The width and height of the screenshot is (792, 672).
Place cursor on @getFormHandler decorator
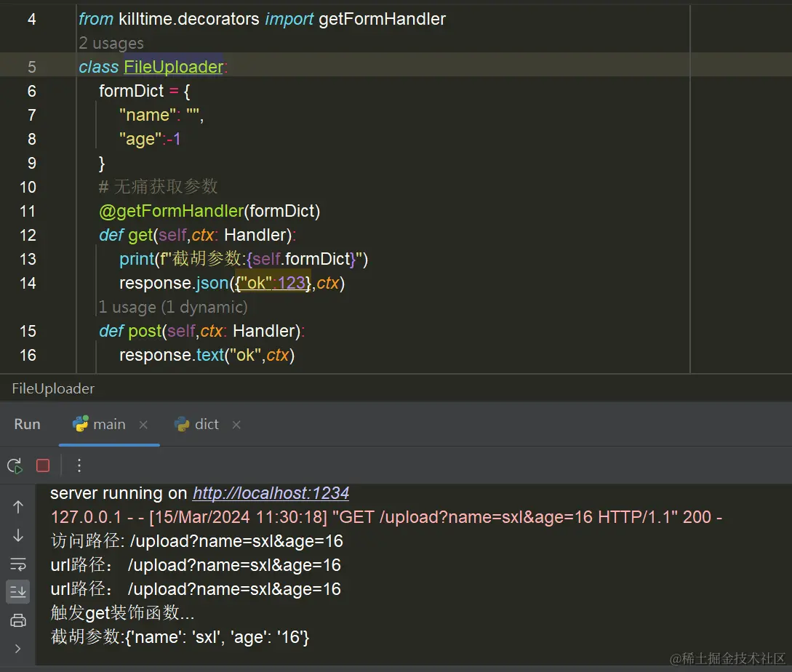[171, 211]
